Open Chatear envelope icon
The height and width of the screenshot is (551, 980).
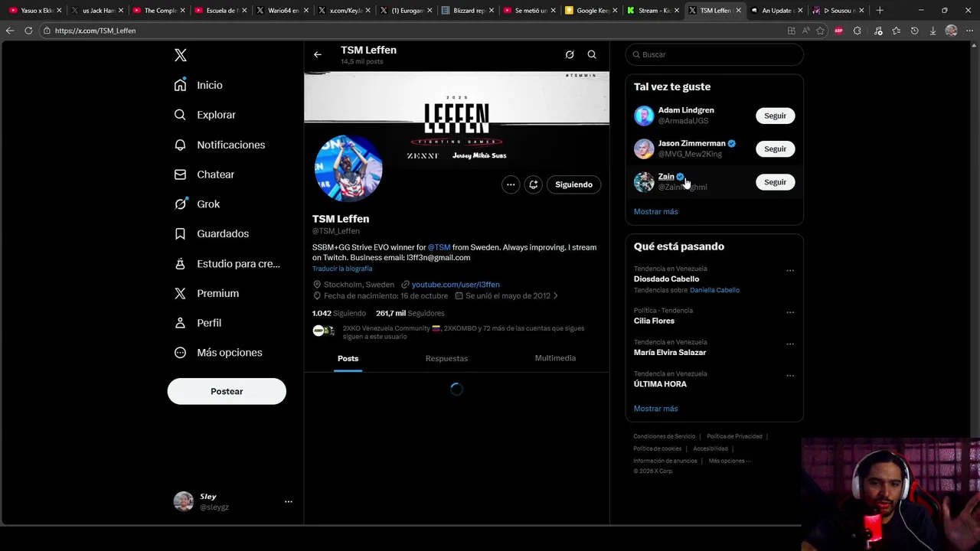[x=180, y=174]
